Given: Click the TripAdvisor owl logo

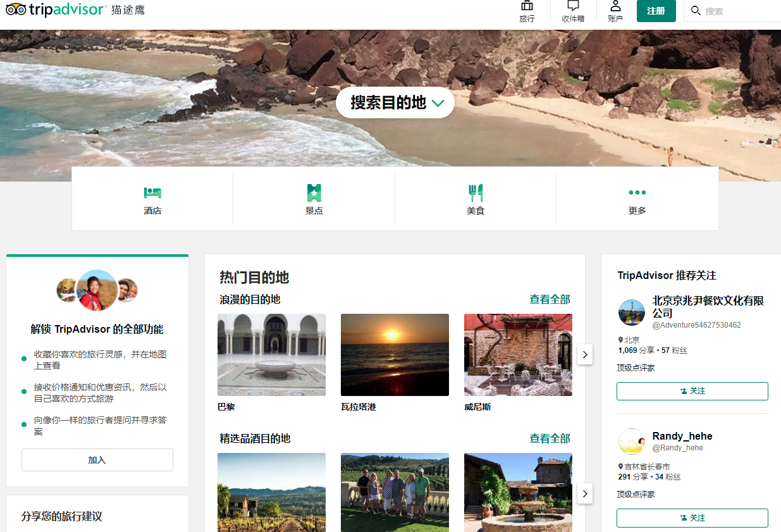Looking at the screenshot, I should coord(16,9).
